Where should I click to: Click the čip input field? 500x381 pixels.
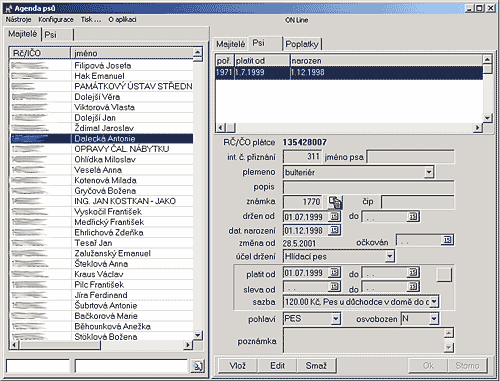click(418, 202)
